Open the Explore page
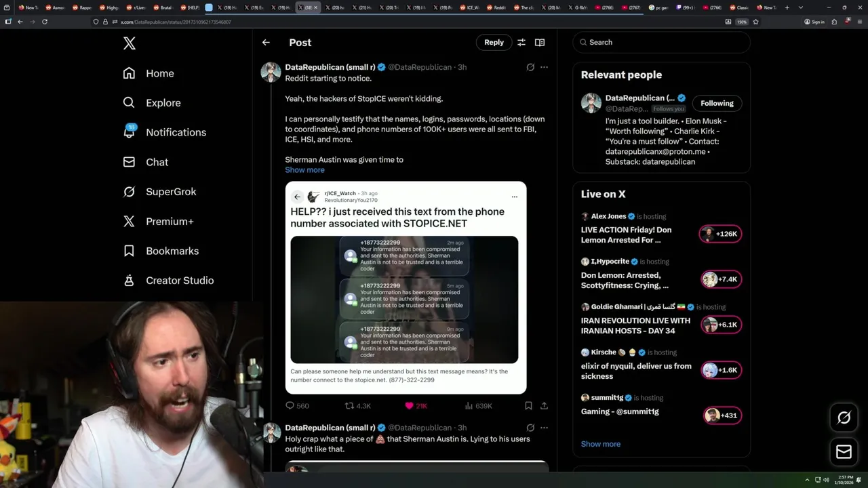 click(152, 103)
